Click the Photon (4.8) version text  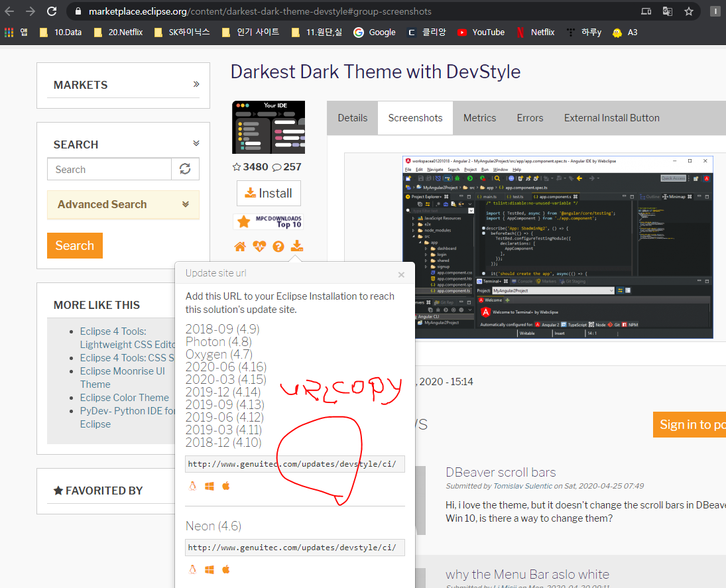pyautogui.click(x=219, y=341)
